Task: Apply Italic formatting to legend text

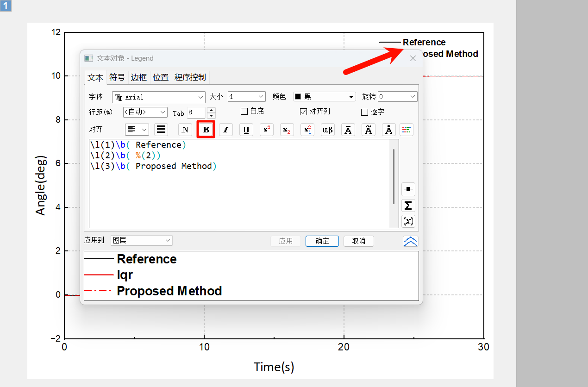Action: pyautogui.click(x=225, y=130)
